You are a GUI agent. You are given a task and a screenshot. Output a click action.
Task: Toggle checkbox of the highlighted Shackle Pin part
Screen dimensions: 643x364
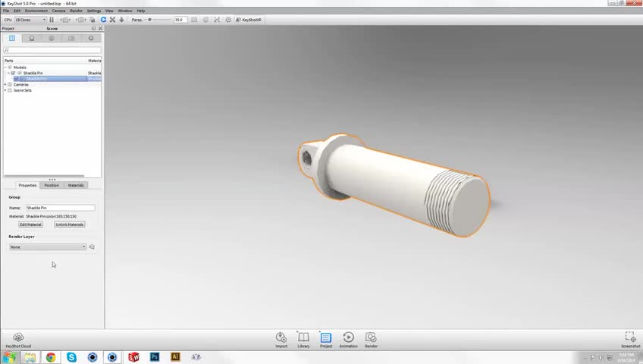[x=17, y=79]
